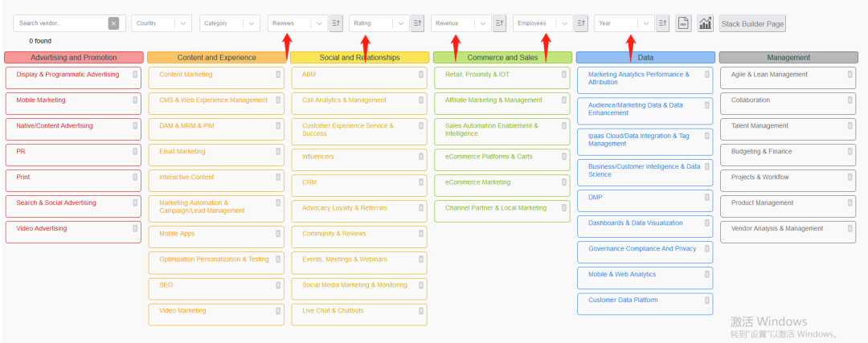
Task: Click the small icon on the DMP card
Action: pyautogui.click(x=707, y=197)
